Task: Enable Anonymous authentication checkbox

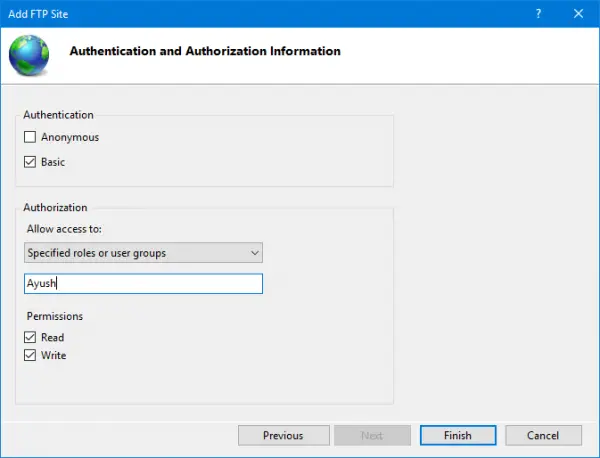Action: pos(30,137)
